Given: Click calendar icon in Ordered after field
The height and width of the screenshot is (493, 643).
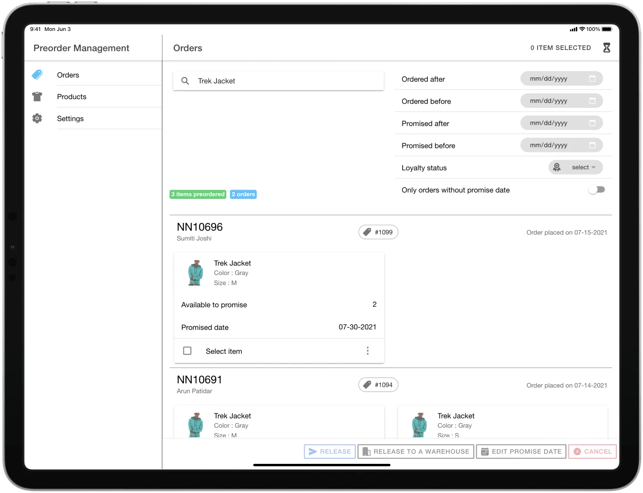Looking at the screenshot, I should [592, 78].
